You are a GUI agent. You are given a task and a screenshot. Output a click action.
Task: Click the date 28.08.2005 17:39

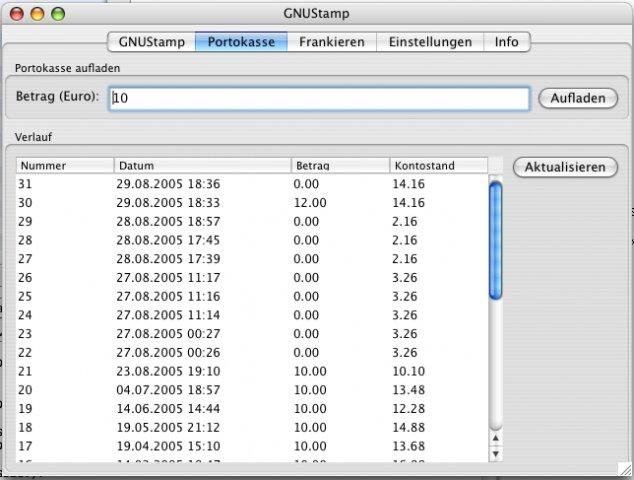pos(168,259)
